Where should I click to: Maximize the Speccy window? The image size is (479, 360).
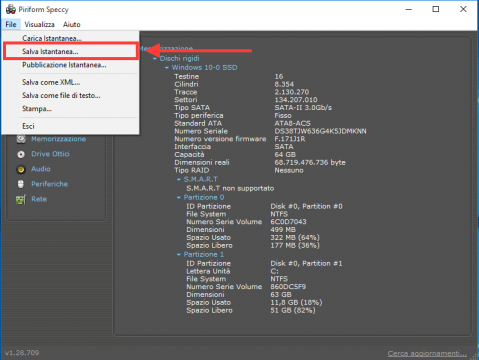[436, 9]
